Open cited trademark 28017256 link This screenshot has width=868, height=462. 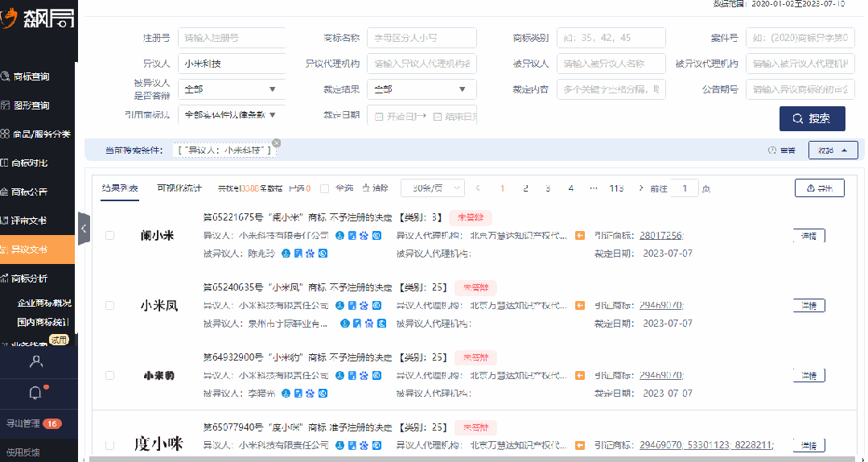[661, 236]
